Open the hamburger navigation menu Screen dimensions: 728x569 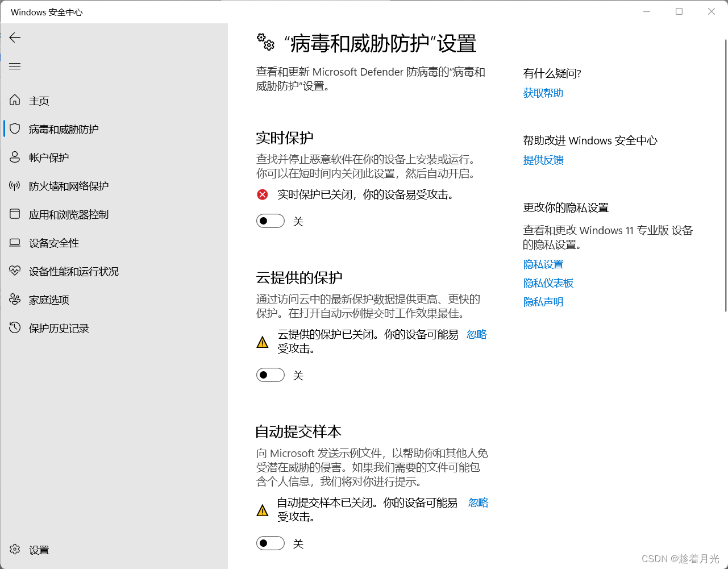15,67
